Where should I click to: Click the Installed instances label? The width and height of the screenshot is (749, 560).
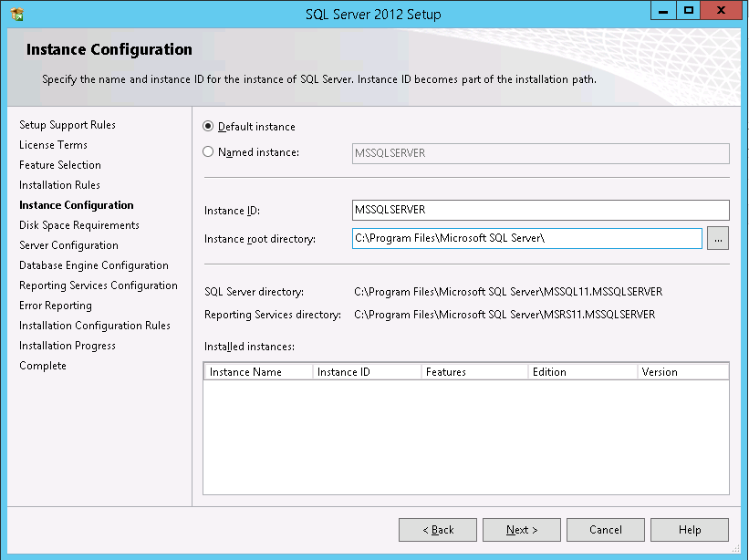[249, 347]
